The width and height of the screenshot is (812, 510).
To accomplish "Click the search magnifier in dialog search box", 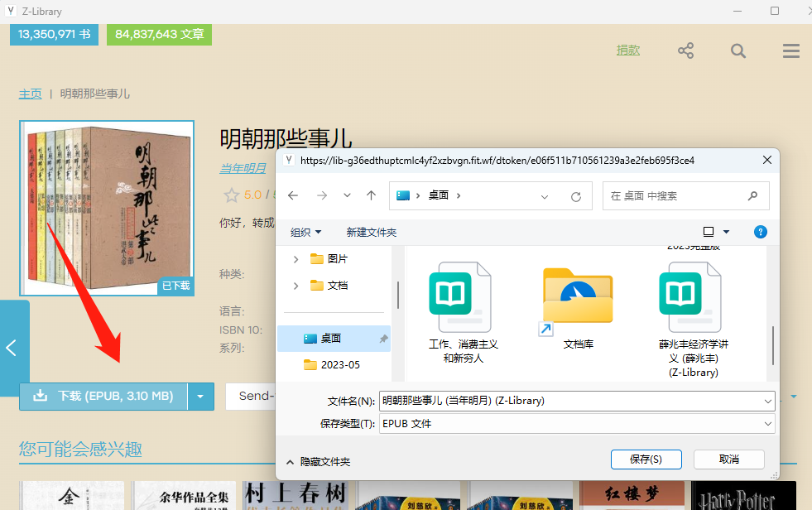I will [752, 195].
